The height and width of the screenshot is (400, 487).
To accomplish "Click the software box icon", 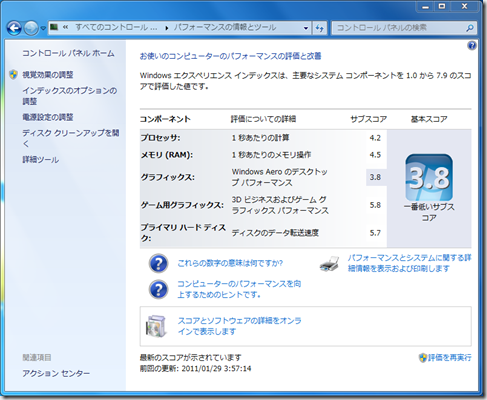I will (x=156, y=326).
